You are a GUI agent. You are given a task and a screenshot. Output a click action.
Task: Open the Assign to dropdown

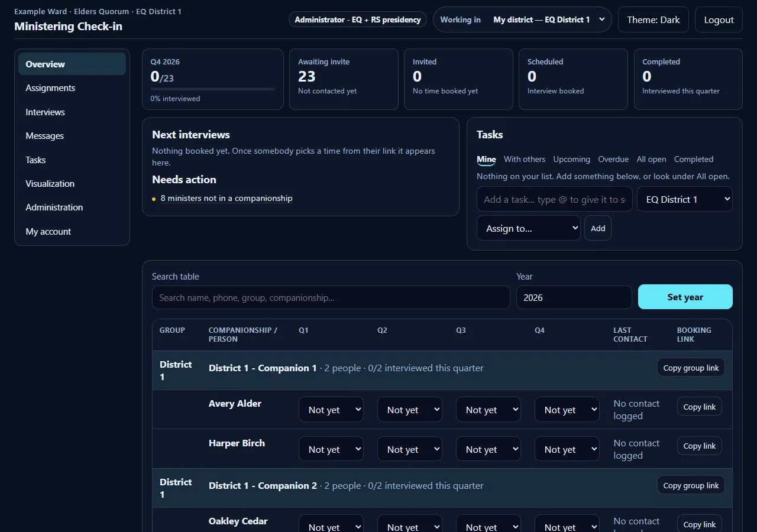point(529,228)
